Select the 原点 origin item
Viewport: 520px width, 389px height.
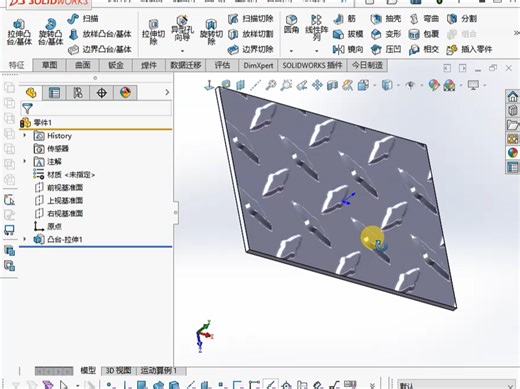[x=48, y=226]
